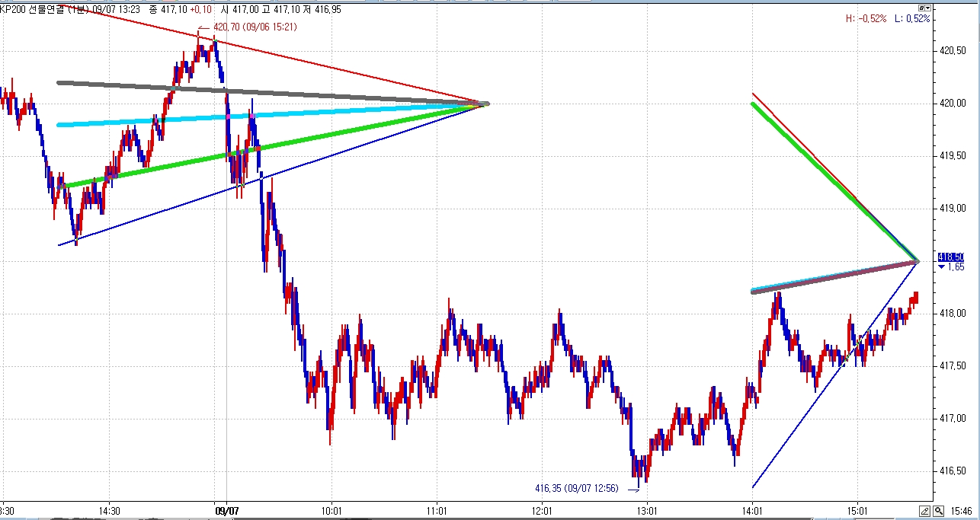Click the blue down-triangle beside 1,65
The width and height of the screenshot is (980, 520).
[x=943, y=267]
